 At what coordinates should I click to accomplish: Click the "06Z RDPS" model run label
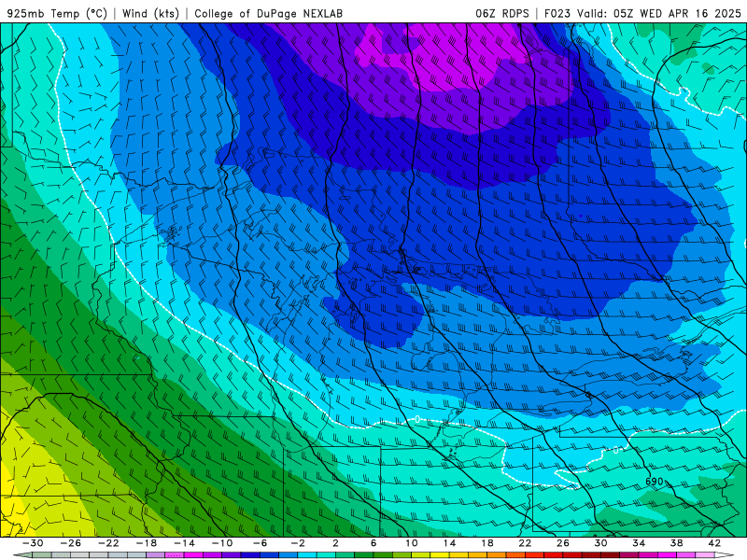tap(502, 13)
